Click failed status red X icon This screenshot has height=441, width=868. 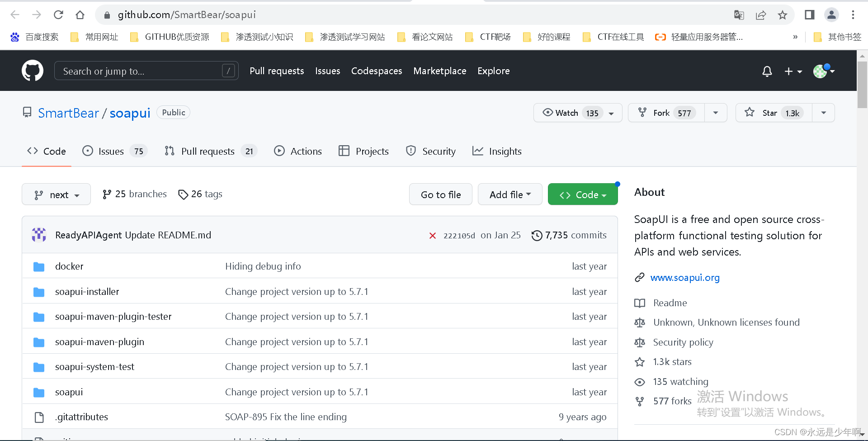tap(433, 236)
